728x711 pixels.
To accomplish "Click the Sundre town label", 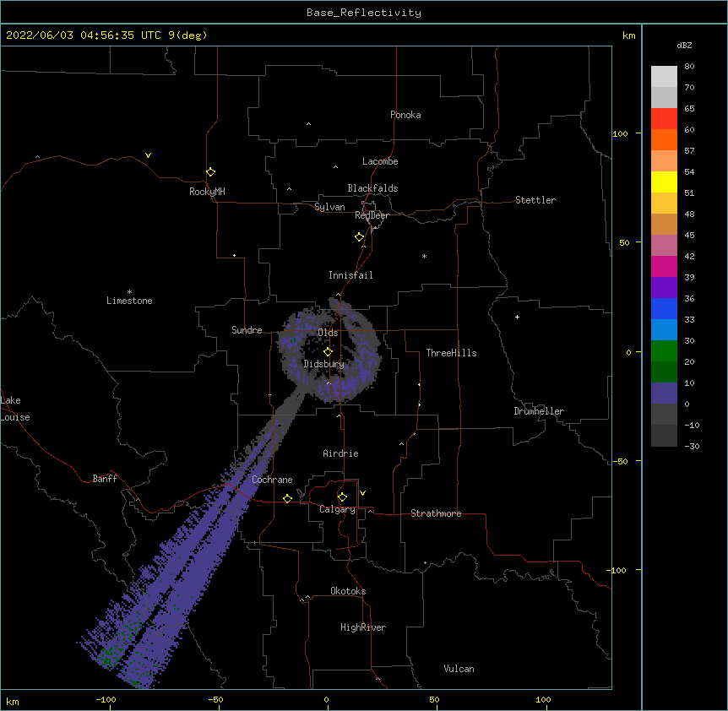I will (x=247, y=330).
